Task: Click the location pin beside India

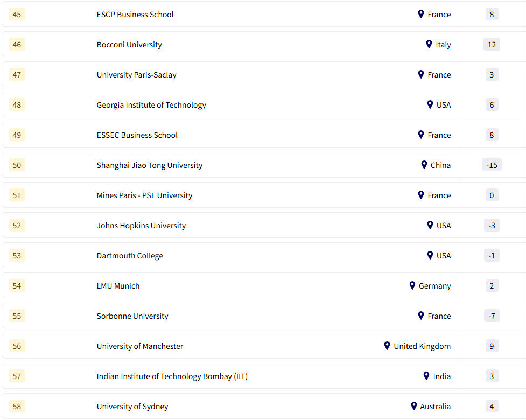Action: click(426, 376)
